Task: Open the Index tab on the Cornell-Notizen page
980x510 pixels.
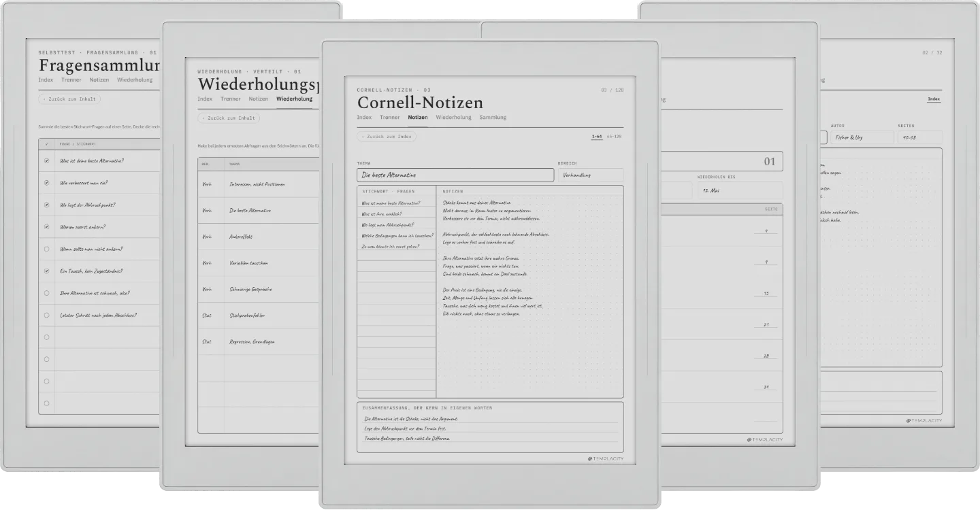Action: [364, 118]
